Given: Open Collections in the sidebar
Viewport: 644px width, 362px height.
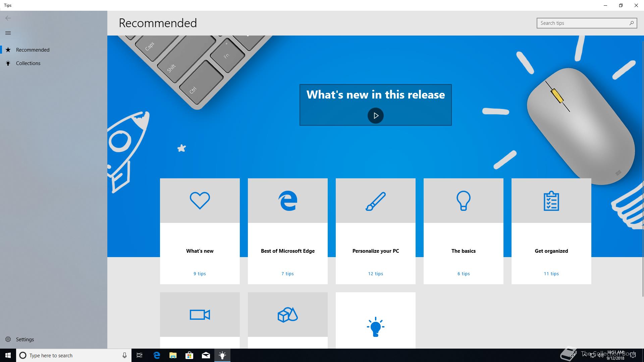Looking at the screenshot, I should (x=54, y=63).
